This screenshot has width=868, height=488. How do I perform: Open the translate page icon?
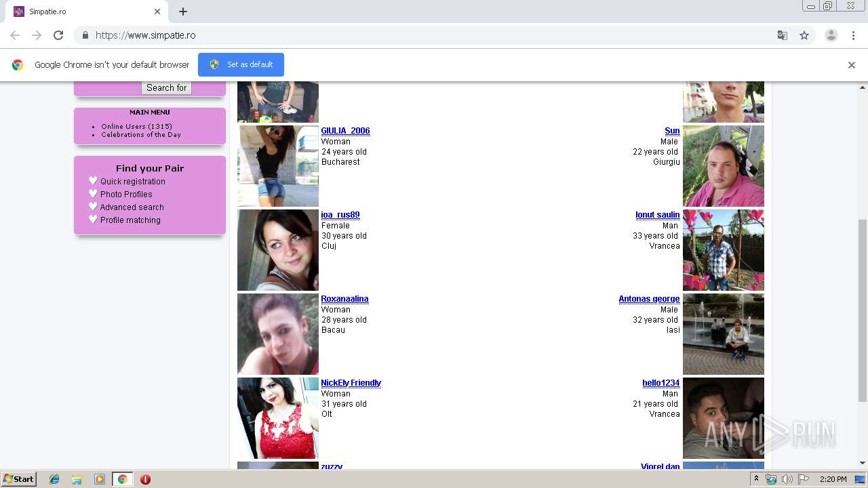782,35
